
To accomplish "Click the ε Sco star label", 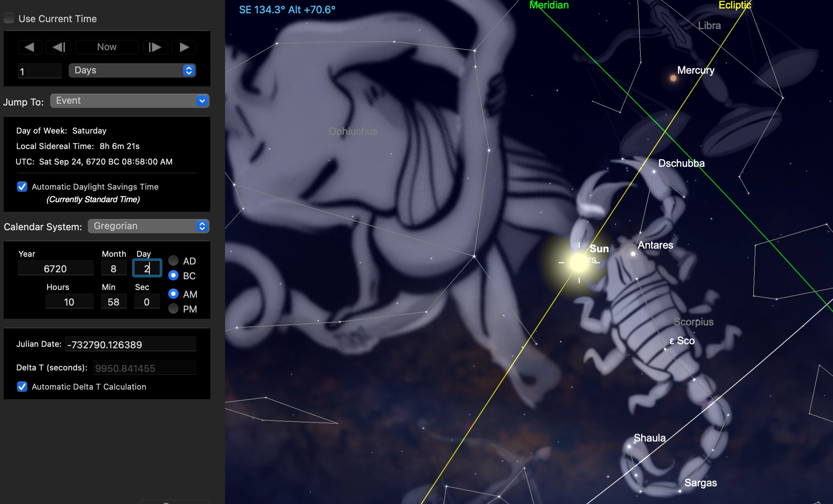I will tap(682, 341).
